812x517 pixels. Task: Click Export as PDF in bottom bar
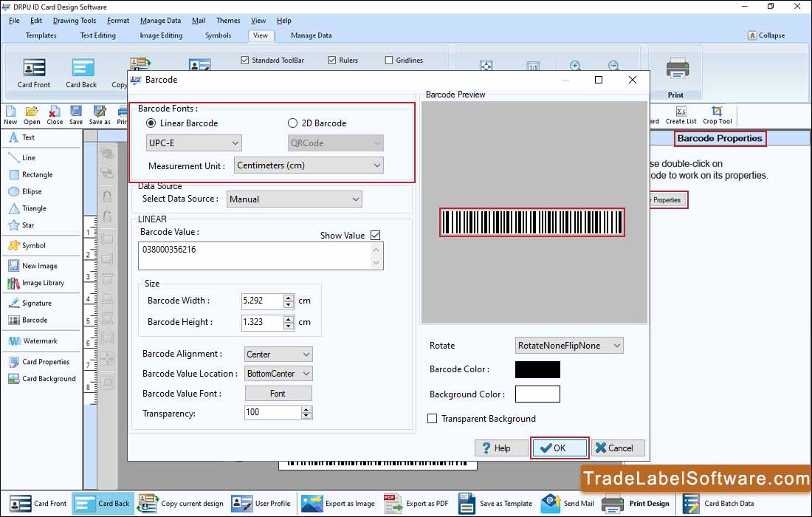pyautogui.click(x=416, y=503)
